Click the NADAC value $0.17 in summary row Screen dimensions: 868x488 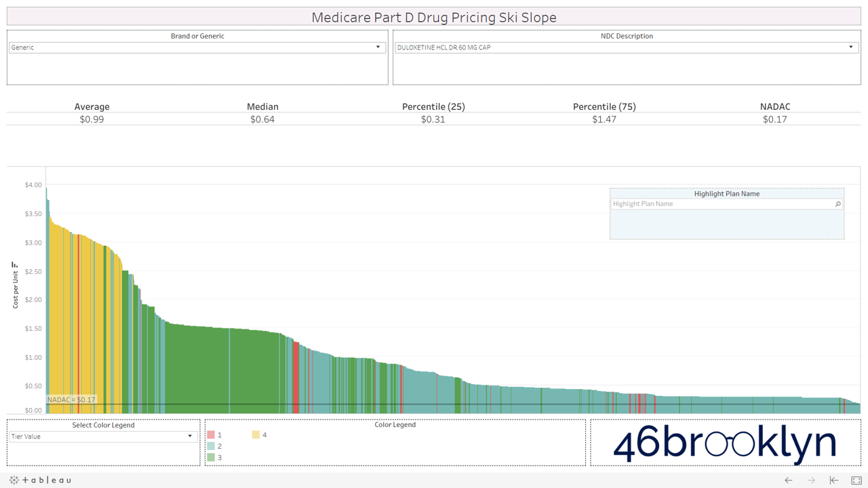coord(775,119)
